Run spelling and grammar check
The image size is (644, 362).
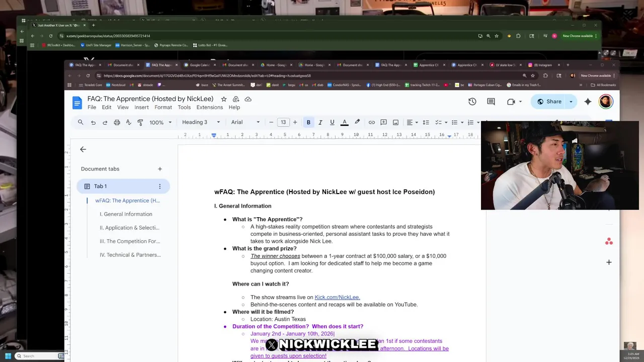pyautogui.click(x=128, y=122)
